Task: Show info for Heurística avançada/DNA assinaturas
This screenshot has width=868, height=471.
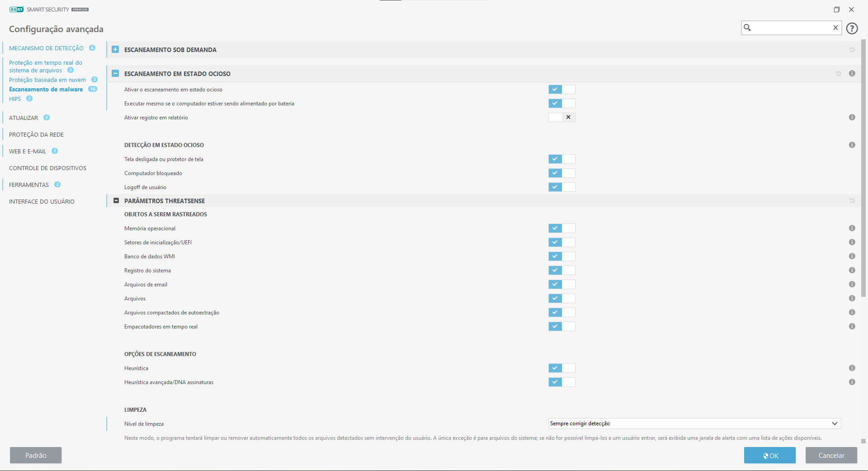Action: coord(852,382)
